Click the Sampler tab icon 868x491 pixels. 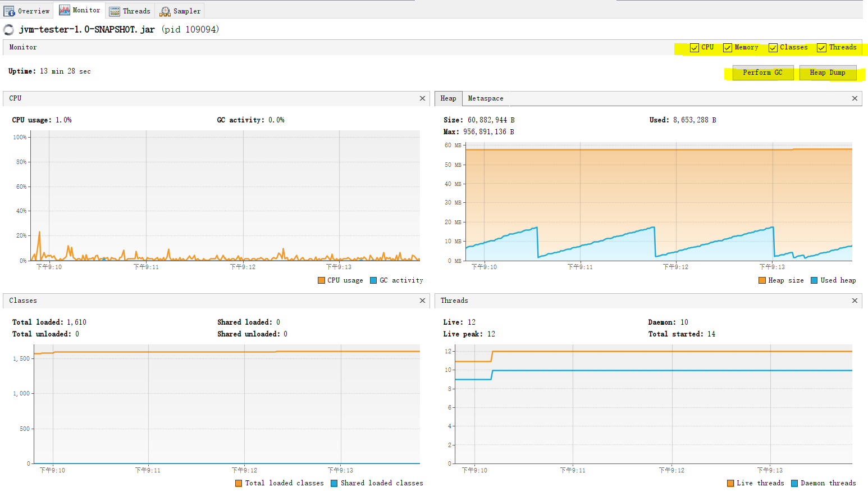click(165, 11)
